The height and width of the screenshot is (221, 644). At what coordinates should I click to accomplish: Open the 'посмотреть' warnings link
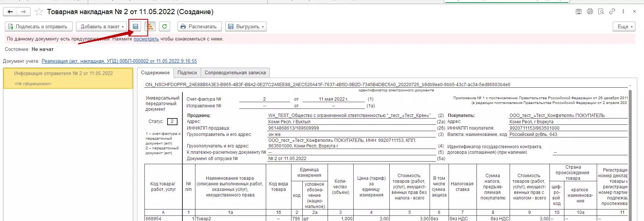click(x=146, y=39)
